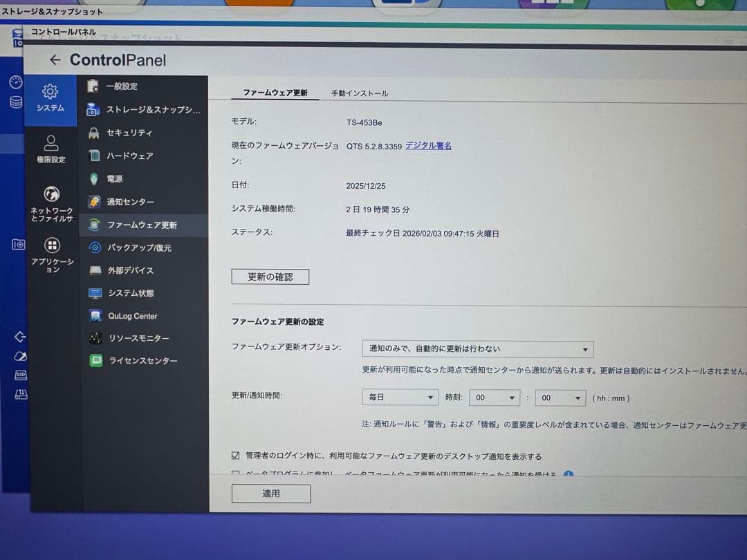Open the 毎日 frequency dropdown

point(400,397)
